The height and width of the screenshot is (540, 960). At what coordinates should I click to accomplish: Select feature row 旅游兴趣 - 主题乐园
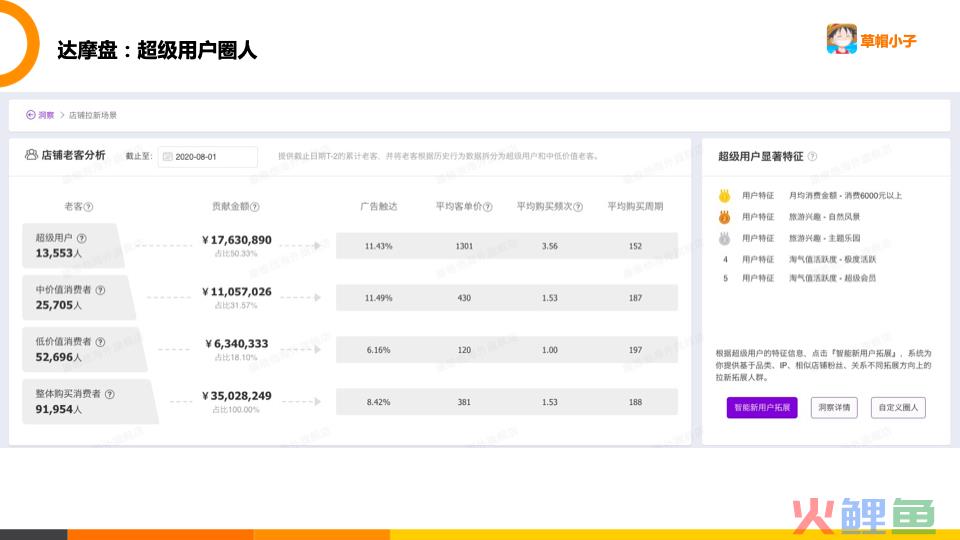point(824,238)
